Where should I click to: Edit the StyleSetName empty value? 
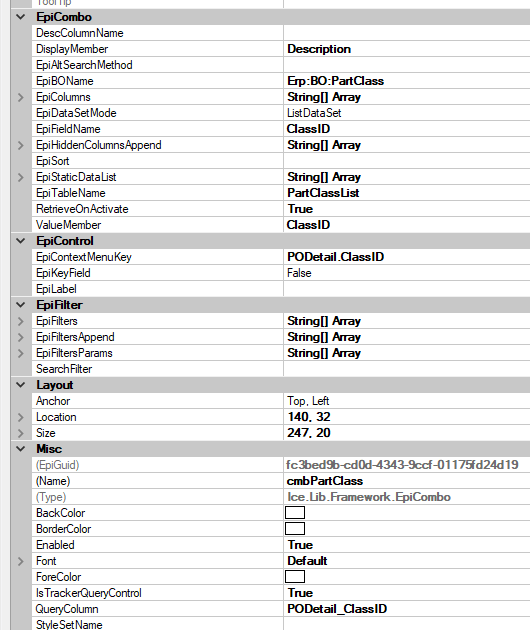(x=407, y=624)
